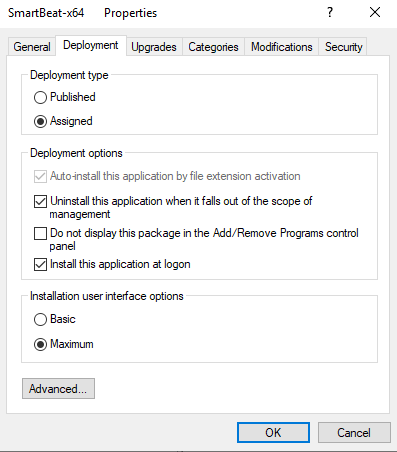Confirm settings with the OK button
Screen dimensions: 397x452
pos(273,432)
